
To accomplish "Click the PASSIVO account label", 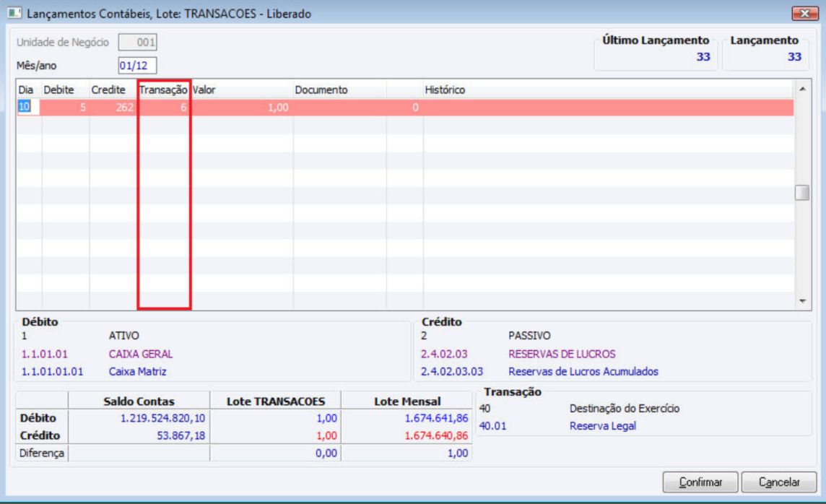I will point(529,336).
